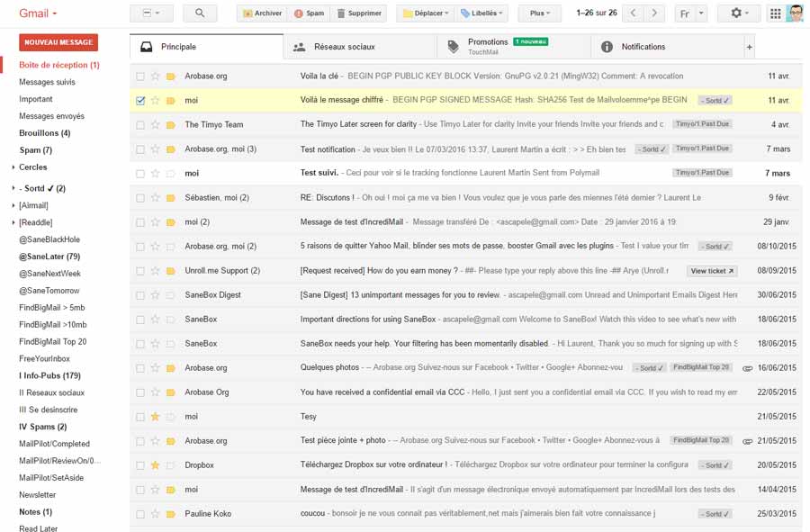Add a new inbox tab with plus
This screenshot has width=810, height=532.
(749, 47)
